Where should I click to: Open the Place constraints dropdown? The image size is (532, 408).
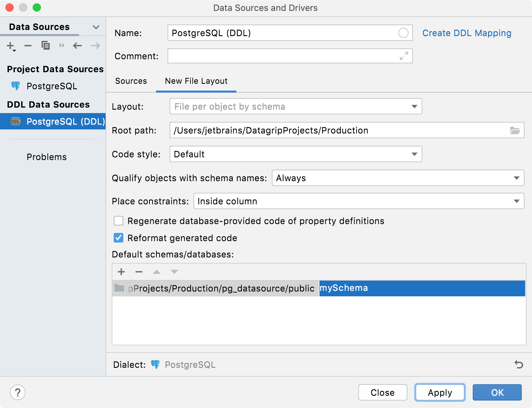(x=516, y=201)
